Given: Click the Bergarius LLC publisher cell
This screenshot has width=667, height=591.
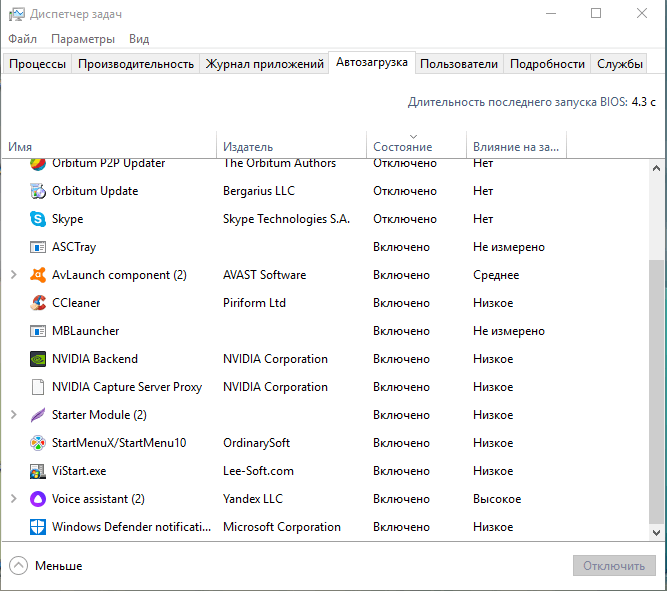Looking at the screenshot, I should [x=259, y=191].
